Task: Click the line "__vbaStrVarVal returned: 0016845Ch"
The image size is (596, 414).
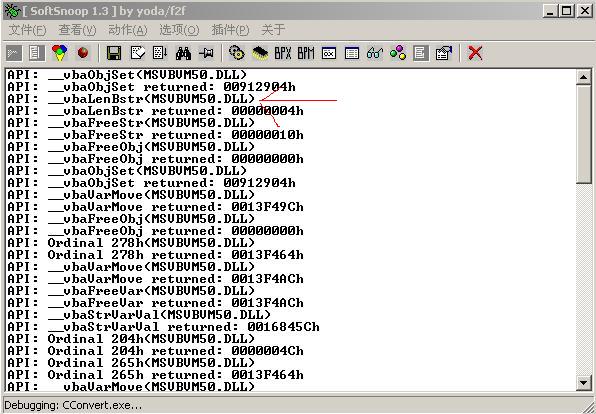Action: 163,327
